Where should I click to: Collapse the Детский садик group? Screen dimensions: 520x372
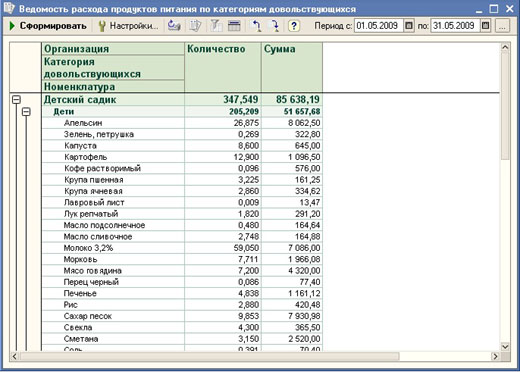coord(16,99)
